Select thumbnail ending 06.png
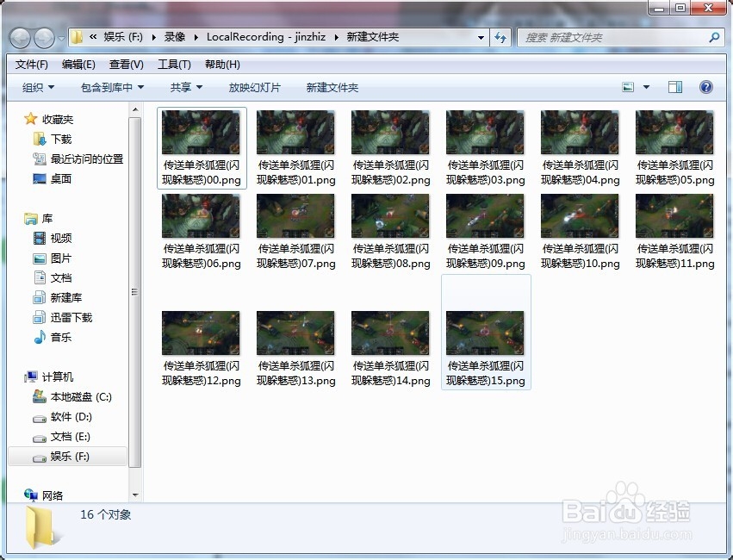Screen dimensions: 733x560 201,216
